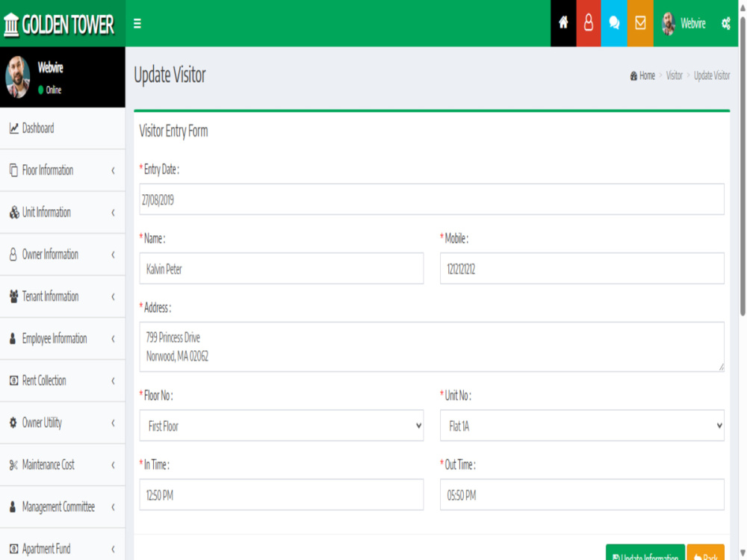Screen dimensions: 747x560
Task: Open the blue chat messages icon
Action: tap(614, 23)
